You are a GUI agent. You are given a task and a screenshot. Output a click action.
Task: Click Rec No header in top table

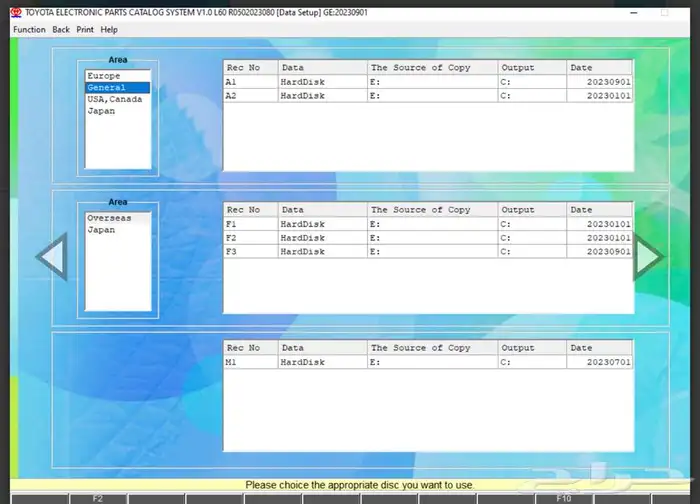click(250, 68)
